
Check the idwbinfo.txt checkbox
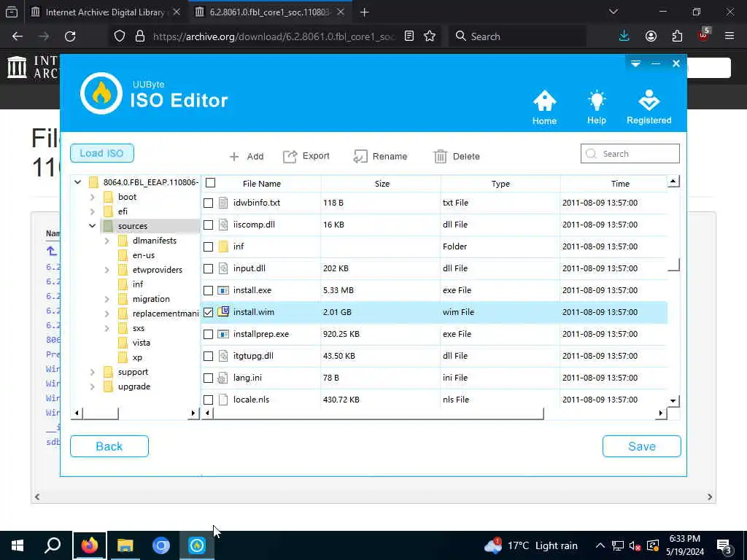[208, 203]
